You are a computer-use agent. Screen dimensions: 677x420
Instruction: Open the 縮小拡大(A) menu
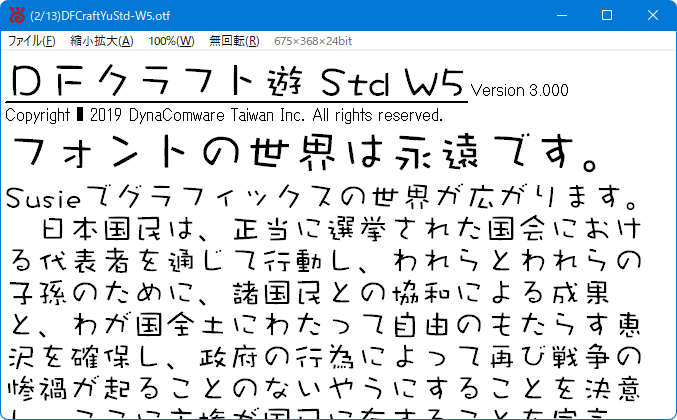coord(102,41)
